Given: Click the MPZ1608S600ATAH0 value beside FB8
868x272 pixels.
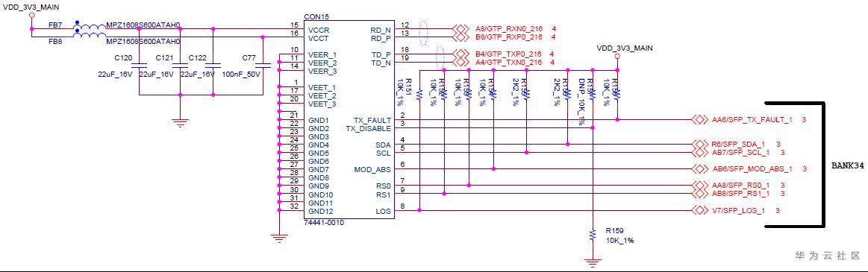Looking at the screenshot, I should coord(143,42).
